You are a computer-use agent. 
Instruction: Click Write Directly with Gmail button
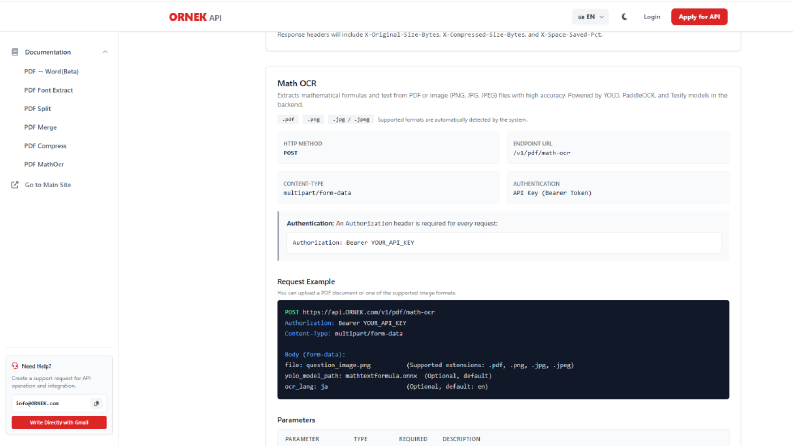(x=59, y=422)
